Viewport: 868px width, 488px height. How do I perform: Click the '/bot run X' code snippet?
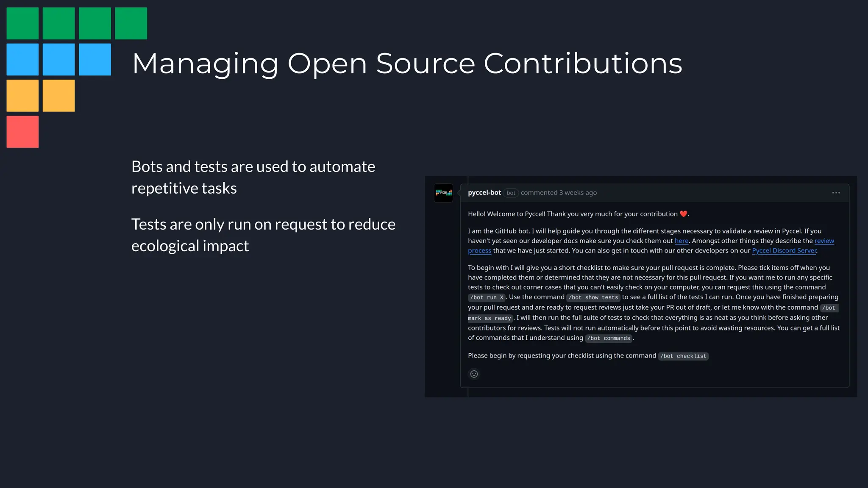(487, 297)
